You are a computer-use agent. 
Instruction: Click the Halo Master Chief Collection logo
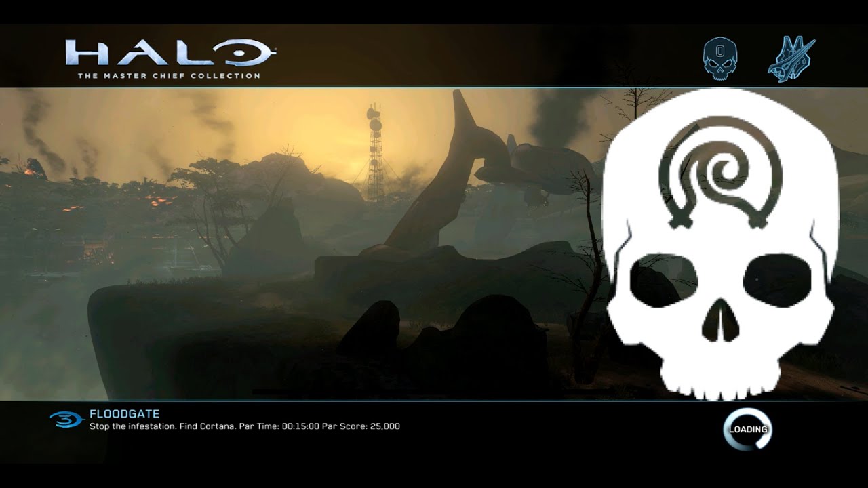[170, 60]
